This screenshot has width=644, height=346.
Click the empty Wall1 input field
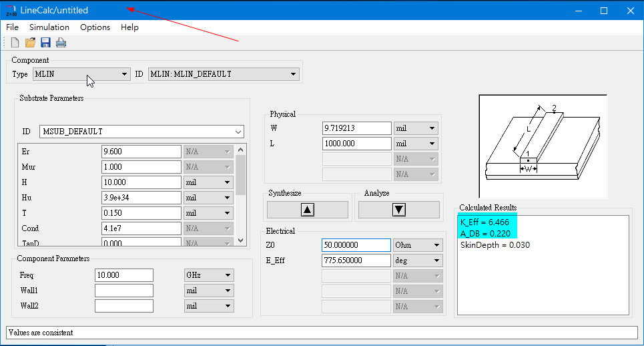(124, 291)
